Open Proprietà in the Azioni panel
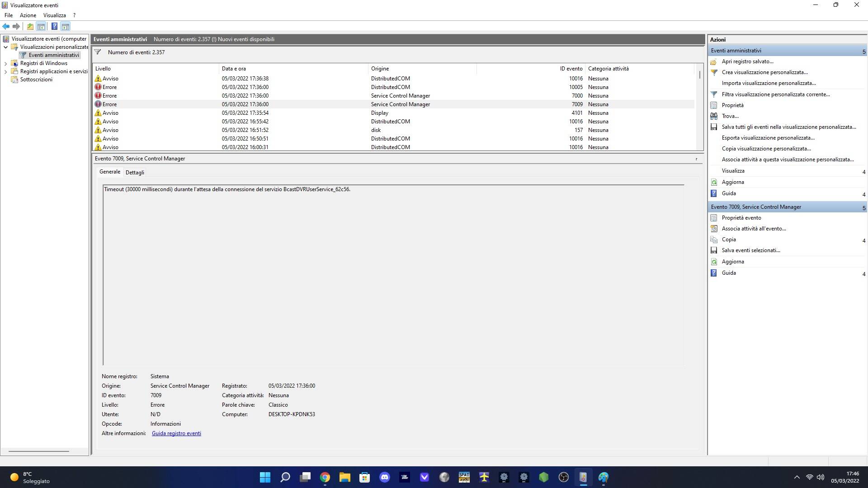Image resolution: width=868 pixels, height=488 pixels. (732, 105)
